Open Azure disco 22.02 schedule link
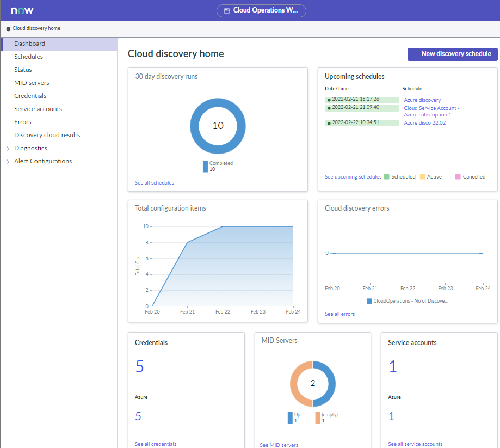Screen dimensions: 500x448 425,123
